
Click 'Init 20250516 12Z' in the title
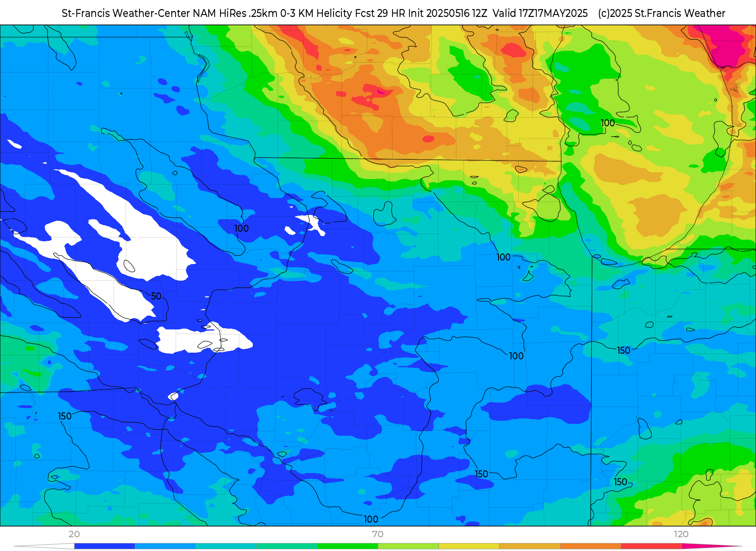click(448, 13)
